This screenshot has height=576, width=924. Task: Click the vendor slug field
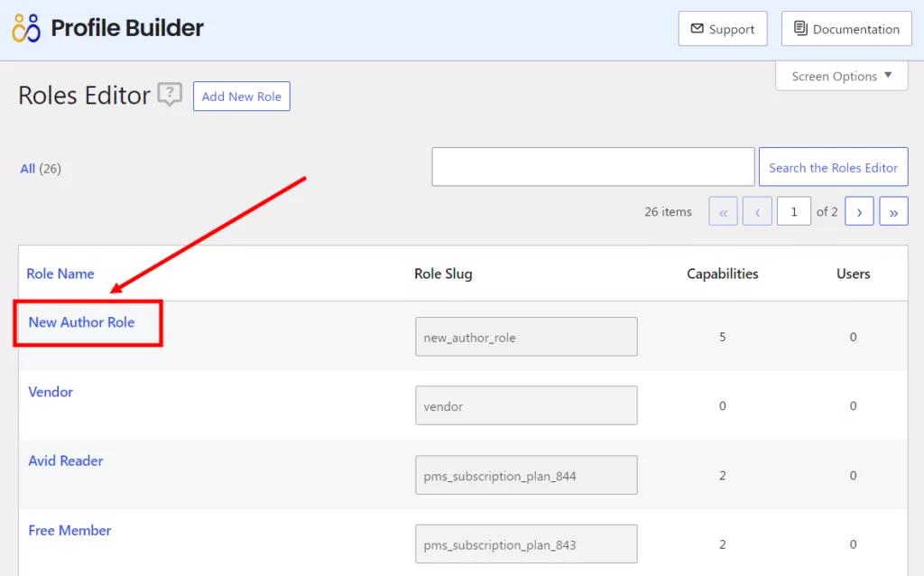(x=526, y=405)
